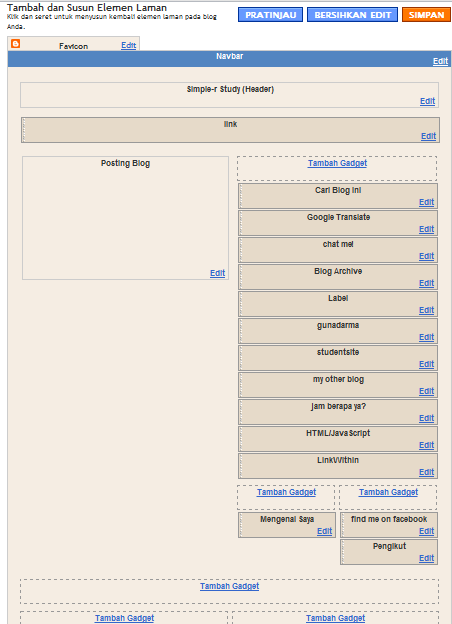Click the my other blog gadget title

[x=338, y=379]
